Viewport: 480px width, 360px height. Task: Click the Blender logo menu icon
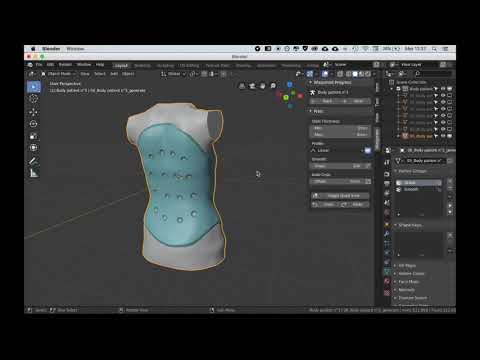coord(30,65)
